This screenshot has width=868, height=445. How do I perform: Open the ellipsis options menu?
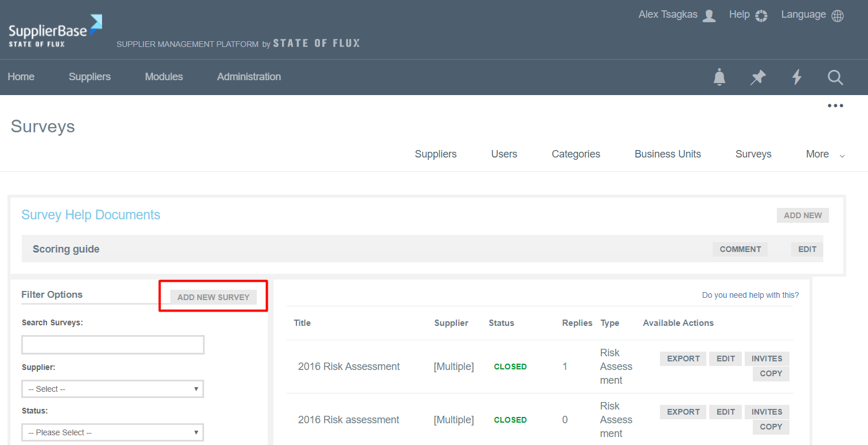click(x=835, y=105)
